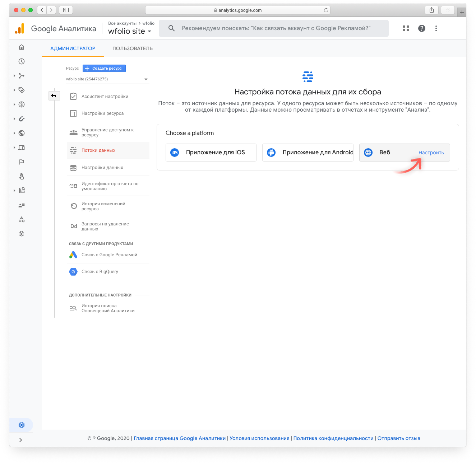Open Связь с Google Рекламой
The height and width of the screenshot is (463, 476).
click(x=108, y=255)
